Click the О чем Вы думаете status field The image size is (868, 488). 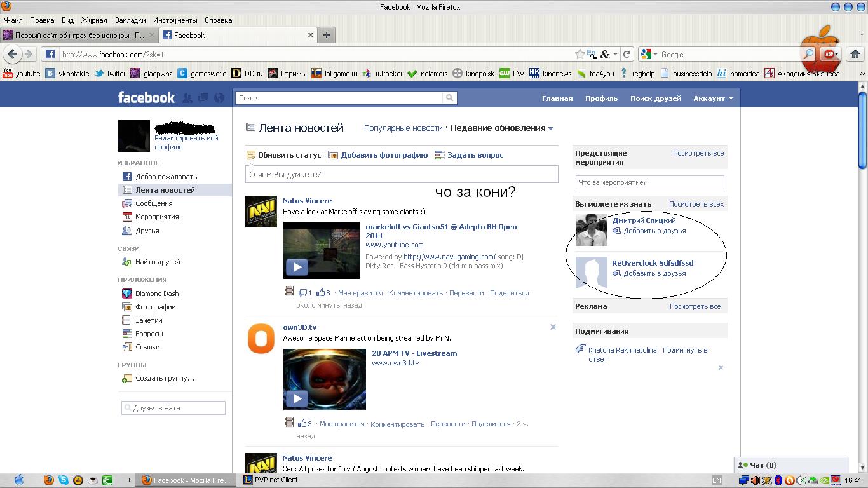tap(402, 174)
